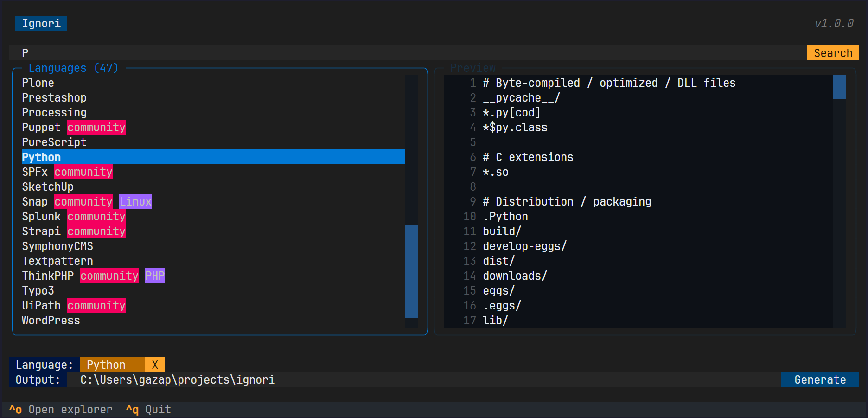Pick the UiPath community entry

[213, 305]
